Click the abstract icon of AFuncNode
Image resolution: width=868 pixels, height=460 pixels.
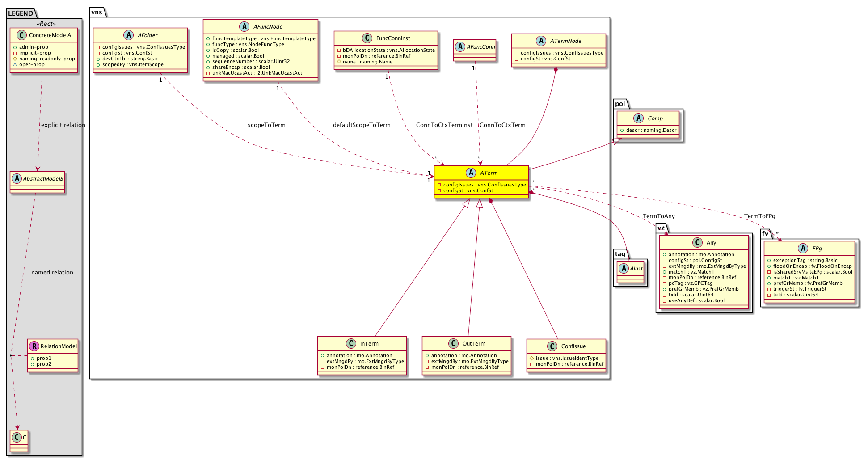pyautogui.click(x=244, y=26)
